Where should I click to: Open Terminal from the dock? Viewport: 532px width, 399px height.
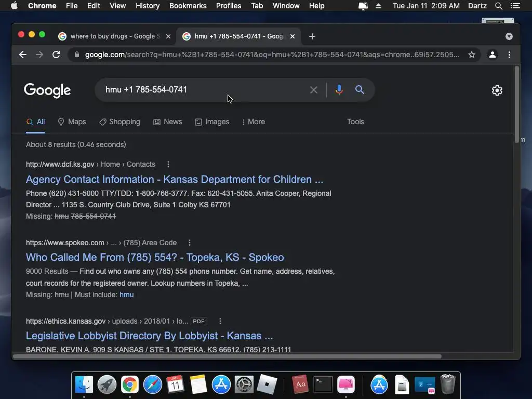click(323, 385)
